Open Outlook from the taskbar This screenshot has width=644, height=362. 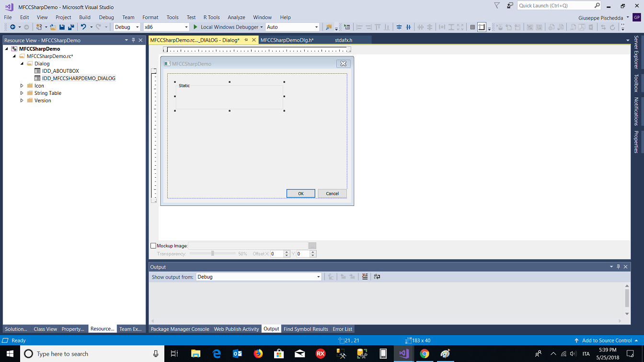click(237, 354)
